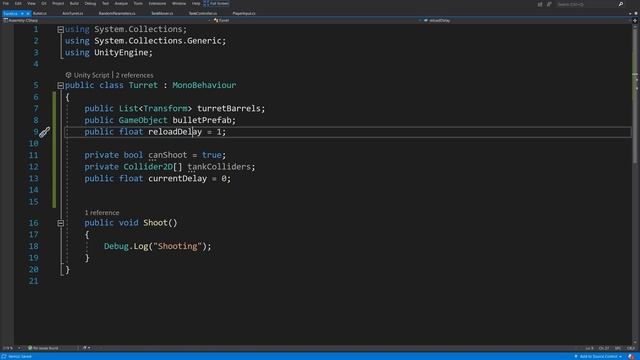The height and width of the screenshot is (360, 640).
Task: Switch to the AimTurret.cs tab
Action: [73, 13]
